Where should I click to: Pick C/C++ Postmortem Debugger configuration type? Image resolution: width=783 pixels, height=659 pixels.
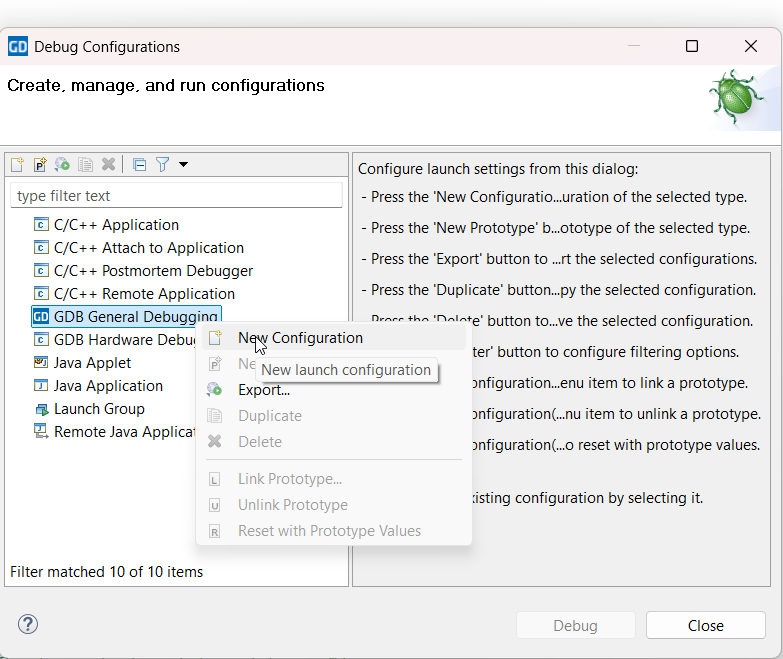tap(153, 271)
